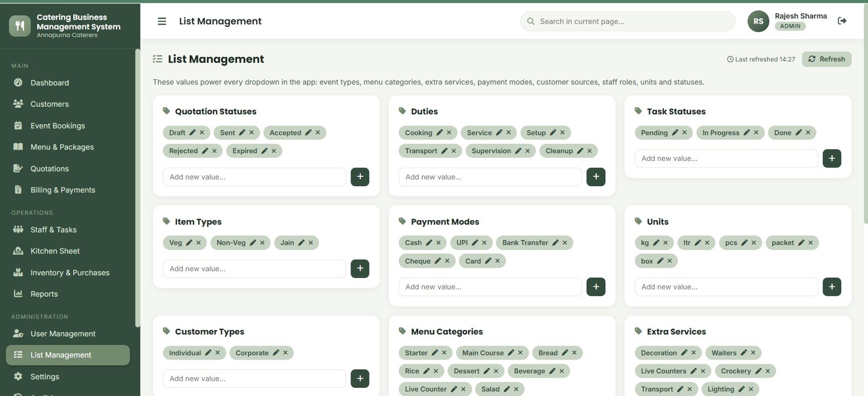Image resolution: width=868 pixels, height=396 pixels.
Task: Delete the In Progress task status
Action: 756,132
